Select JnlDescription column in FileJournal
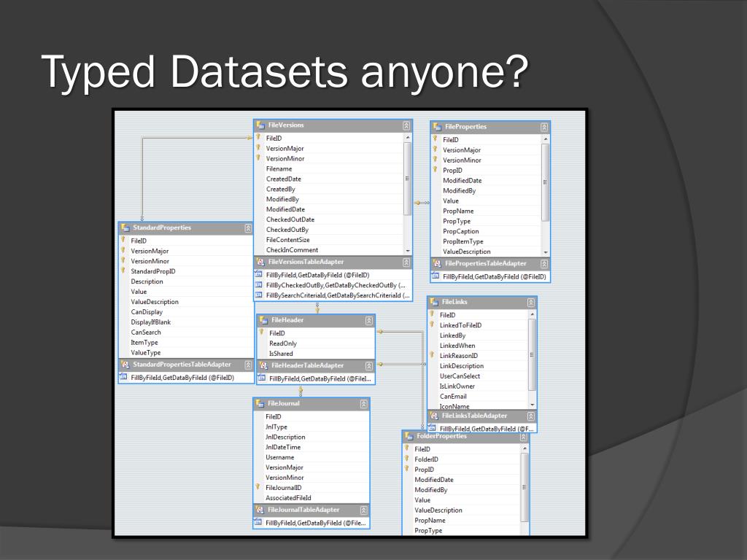747x560 pixels. (285, 437)
